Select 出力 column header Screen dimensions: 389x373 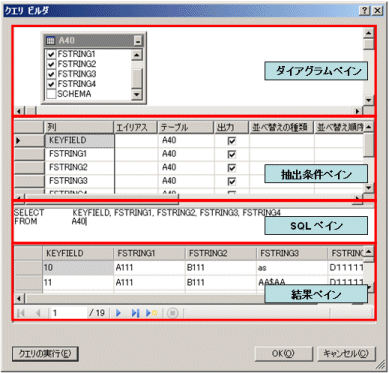click(x=231, y=127)
